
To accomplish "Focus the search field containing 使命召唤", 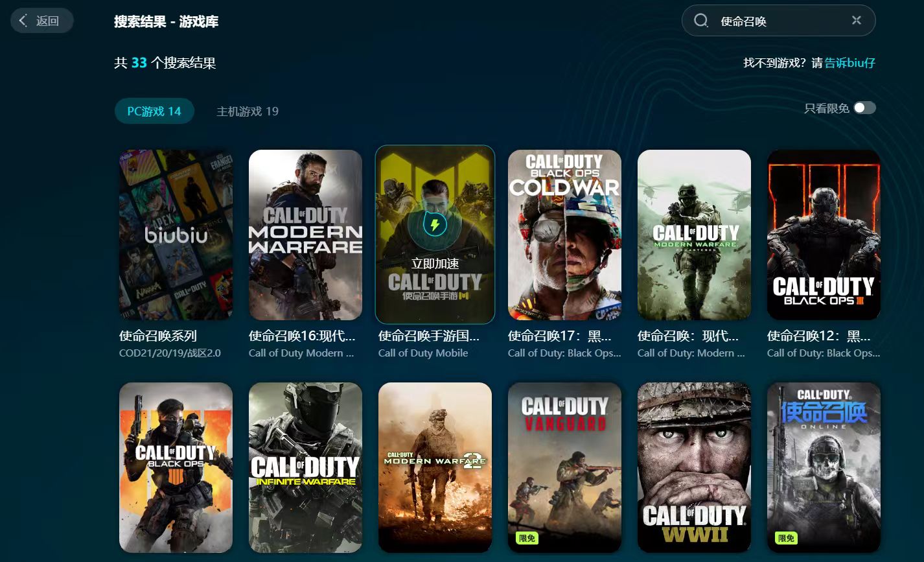I will [778, 21].
